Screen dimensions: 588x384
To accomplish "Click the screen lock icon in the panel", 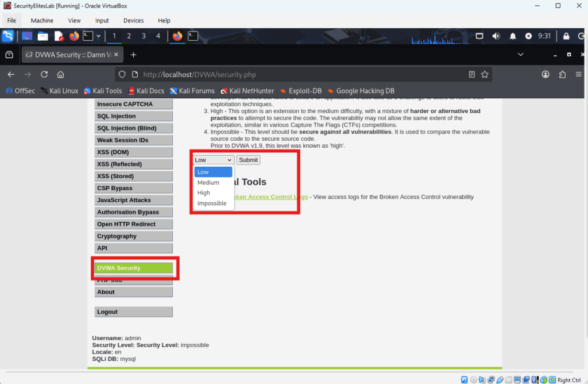I will point(566,36).
